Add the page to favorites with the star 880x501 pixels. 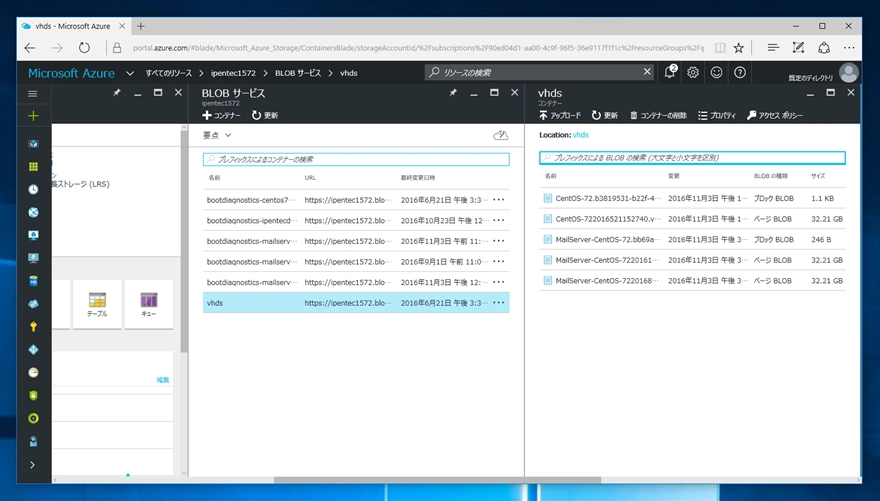tap(739, 48)
